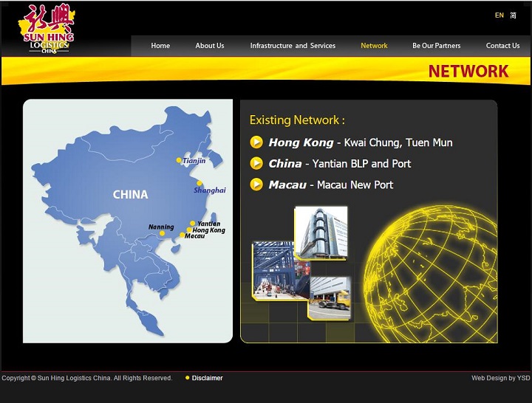This screenshot has height=403, width=532.
Task: Click the Existing Network heading
Action: (x=297, y=120)
